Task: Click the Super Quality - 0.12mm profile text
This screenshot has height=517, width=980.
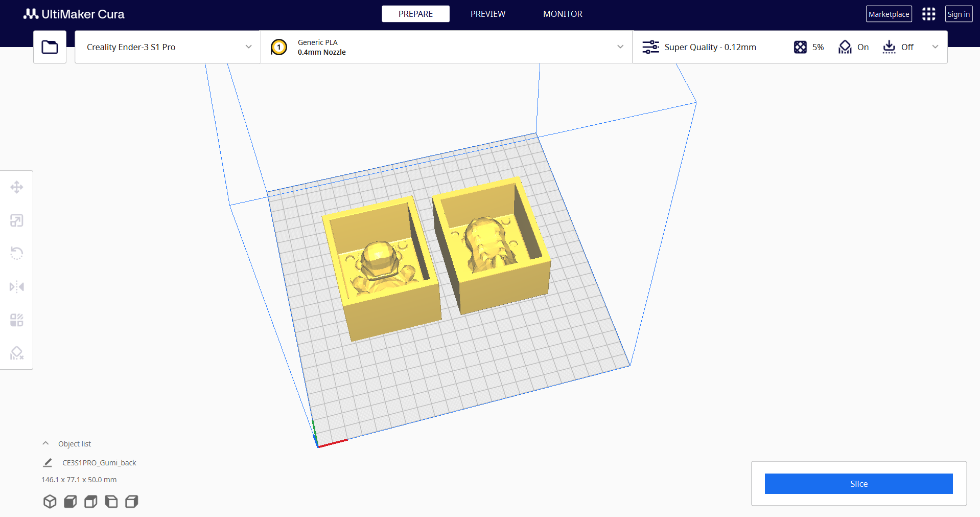Action: click(710, 47)
